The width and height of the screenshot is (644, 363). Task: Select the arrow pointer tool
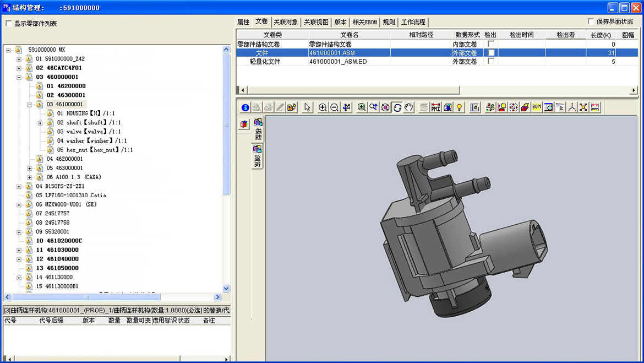point(307,107)
